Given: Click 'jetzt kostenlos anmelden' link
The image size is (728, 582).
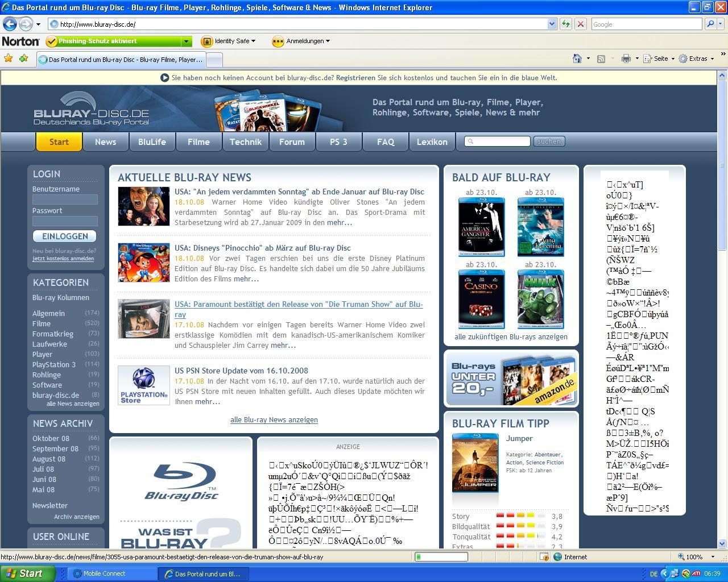Looking at the screenshot, I should coord(63,259).
